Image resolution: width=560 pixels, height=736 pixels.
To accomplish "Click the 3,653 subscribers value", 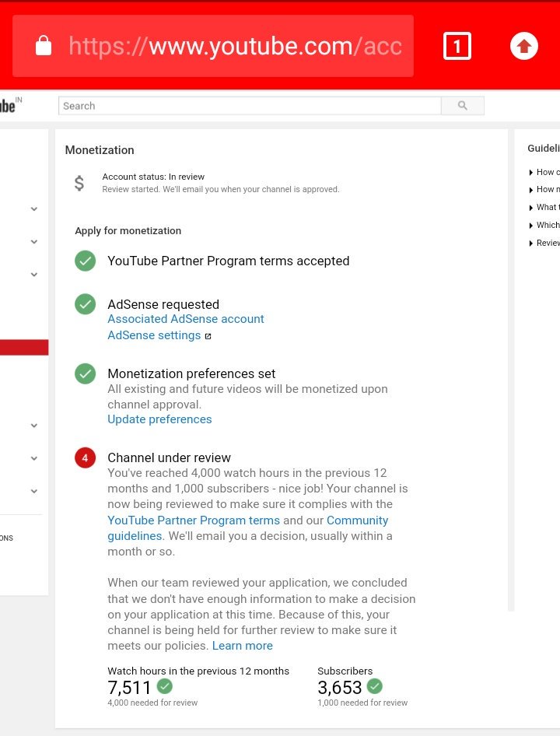I will pyautogui.click(x=339, y=688).
